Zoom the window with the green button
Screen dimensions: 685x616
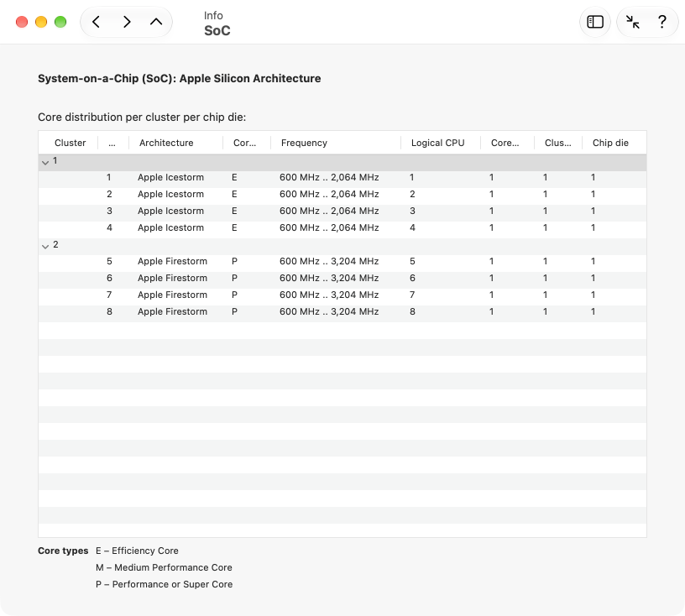click(x=60, y=22)
